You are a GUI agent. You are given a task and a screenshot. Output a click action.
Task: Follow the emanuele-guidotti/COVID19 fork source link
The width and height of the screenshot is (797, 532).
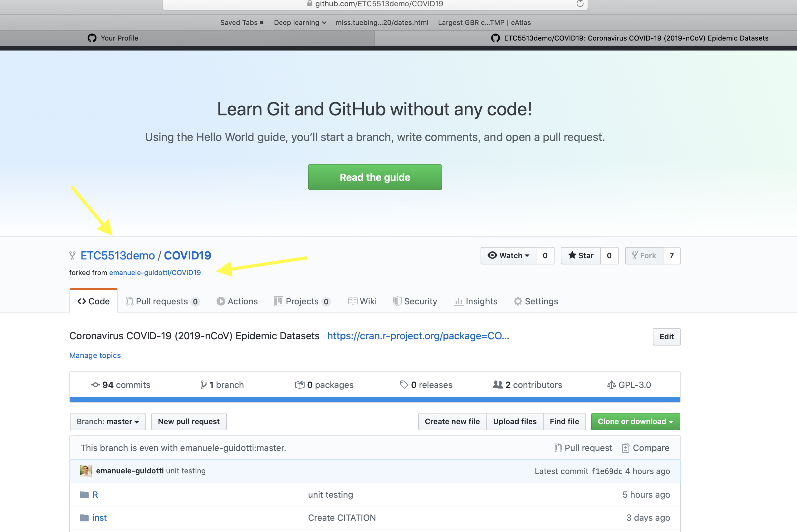(155, 273)
